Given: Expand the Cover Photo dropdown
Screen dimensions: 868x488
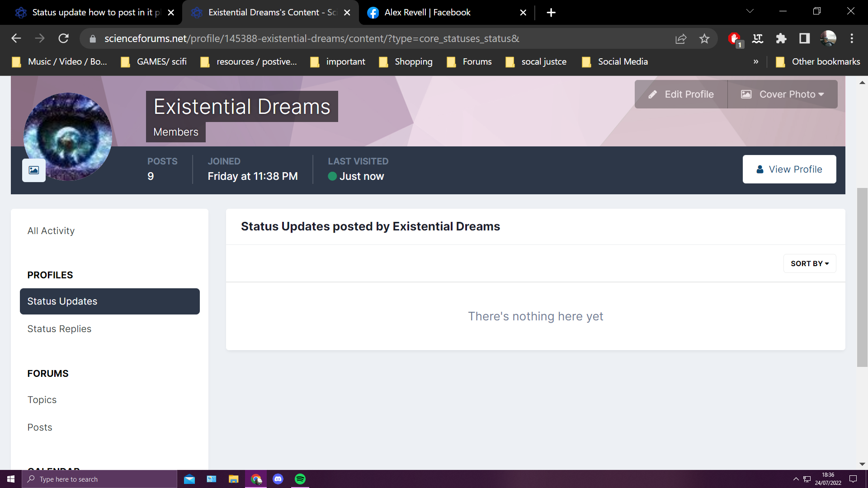Looking at the screenshot, I should click(x=782, y=94).
